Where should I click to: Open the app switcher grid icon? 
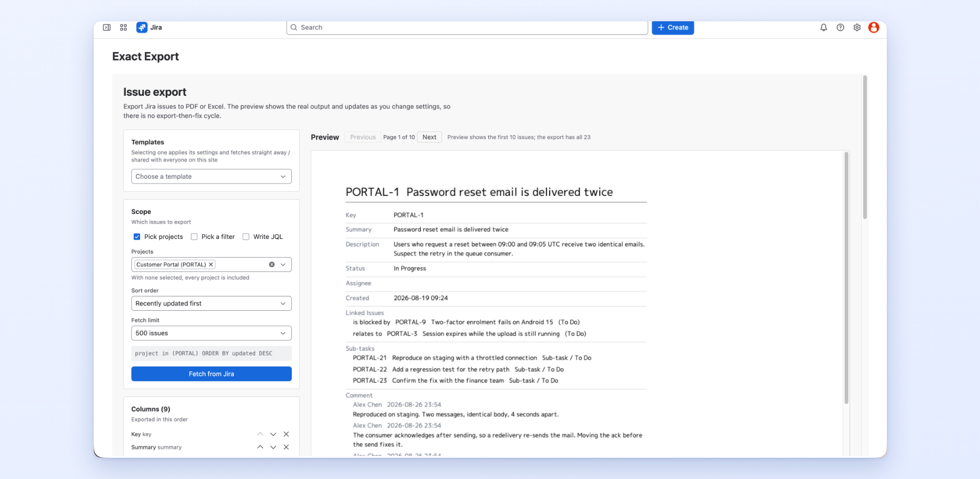pos(124,28)
